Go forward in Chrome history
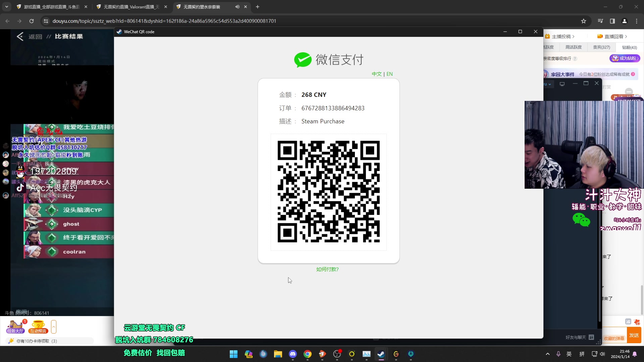The width and height of the screenshot is (644, 362). 19,21
